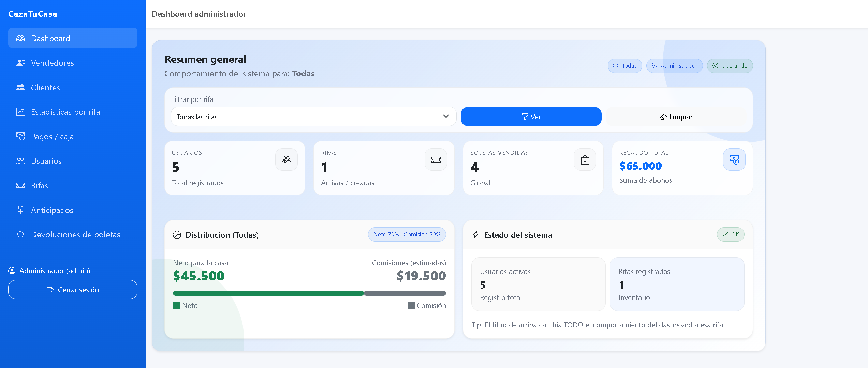
Task: Click the Operando status badge
Action: [x=730, y=66]
